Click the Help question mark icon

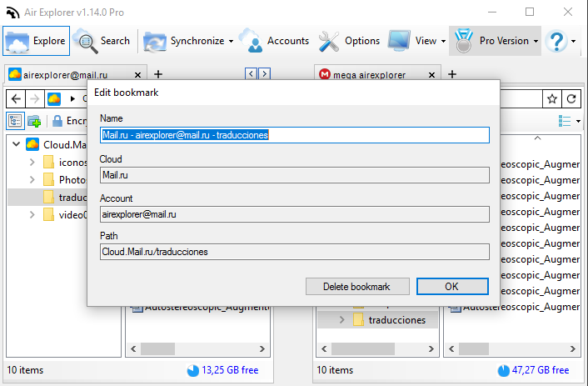(557, 41)
